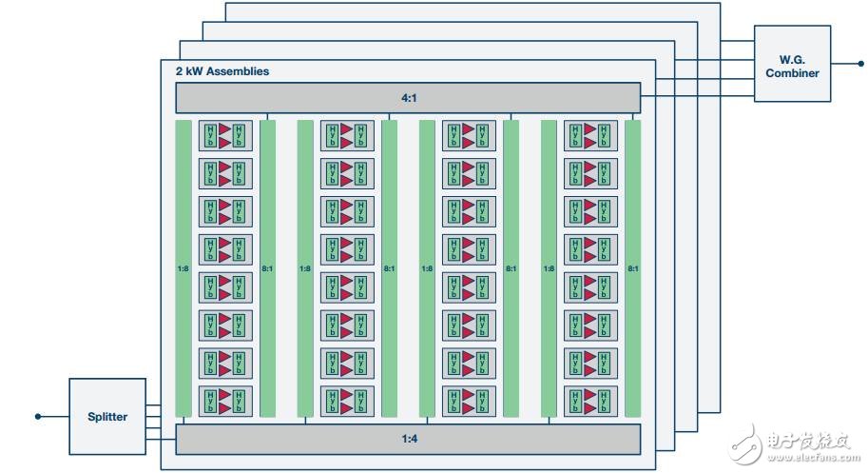Viewport: 868px width, 473px height.
Task: Click the leftmost green 1:8 divider bar
Action: pyautogui.click(x=183, y=268)
